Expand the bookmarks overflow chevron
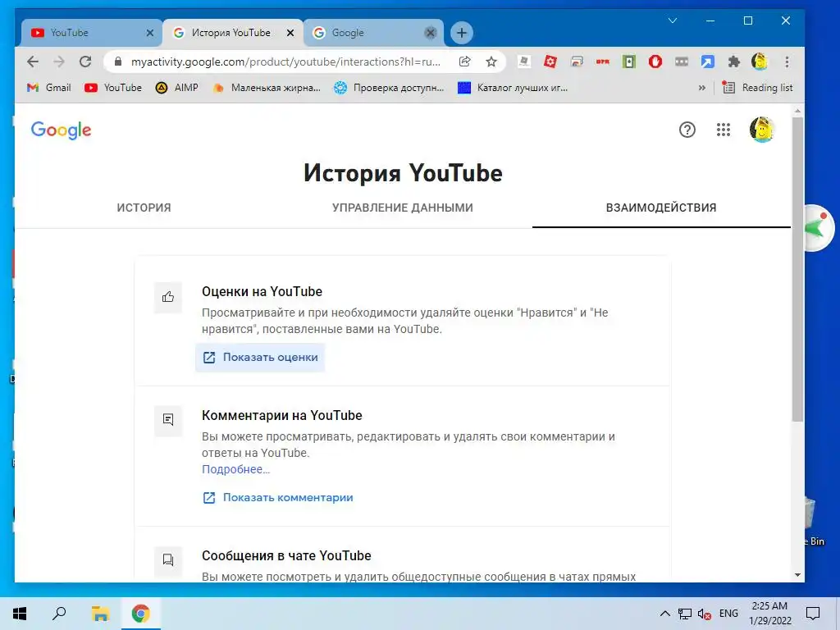Image resolution: width=840 pixels, height=630 pixels. click(x=702, y=88)
